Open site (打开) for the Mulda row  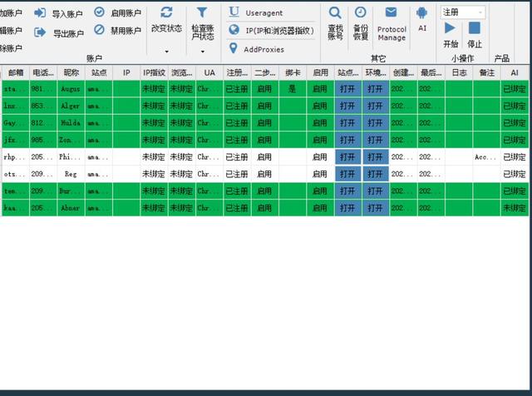click(x=347, y=123)
